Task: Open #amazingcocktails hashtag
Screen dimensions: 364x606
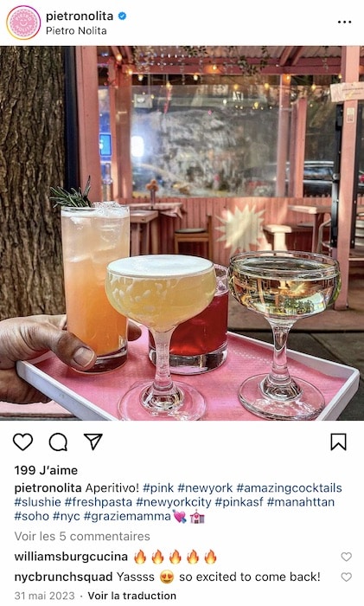Action: point(289,487)
